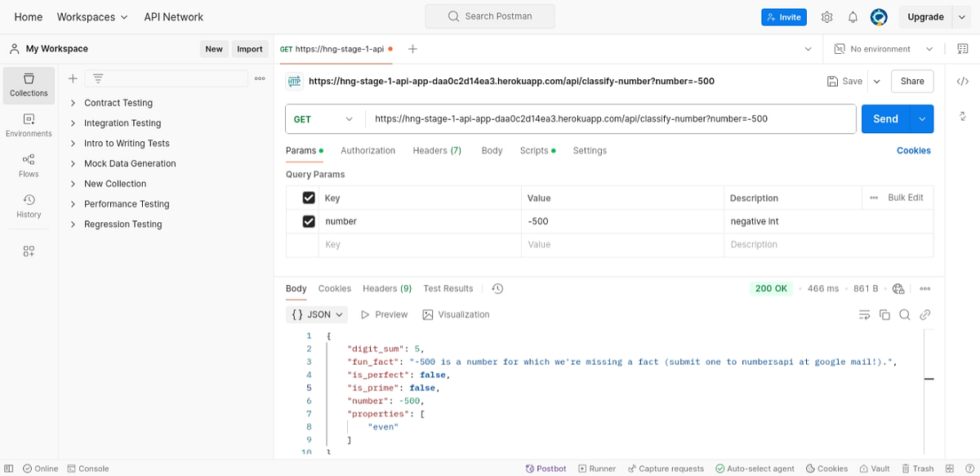Open the No environment selector
980x476 pixels.
(x=882, y=48)
